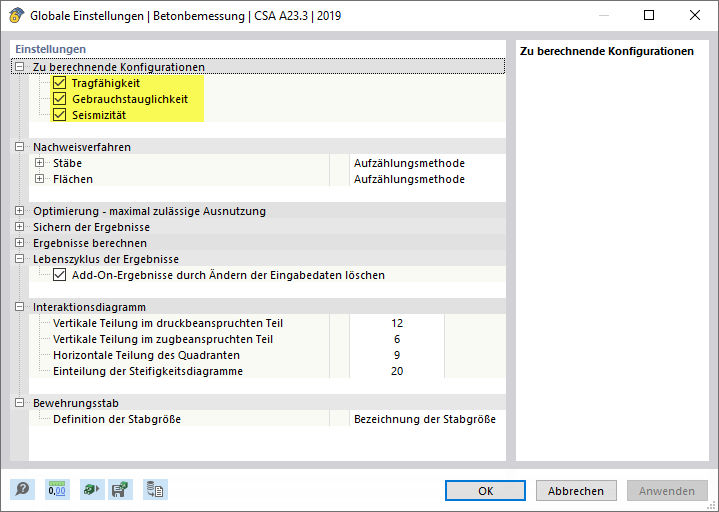Disable the Seismizität checkbox
Viewport: 719px width, 512px height.
click(60, 115)
